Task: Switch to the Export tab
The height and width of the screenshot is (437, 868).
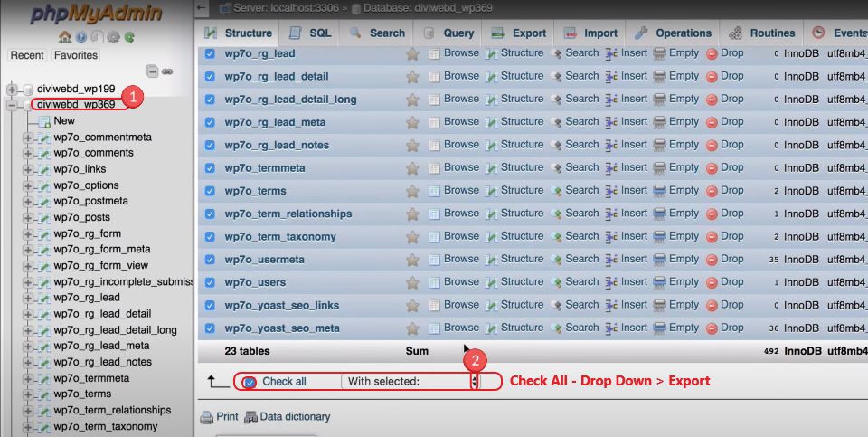Action: (519, 33)
